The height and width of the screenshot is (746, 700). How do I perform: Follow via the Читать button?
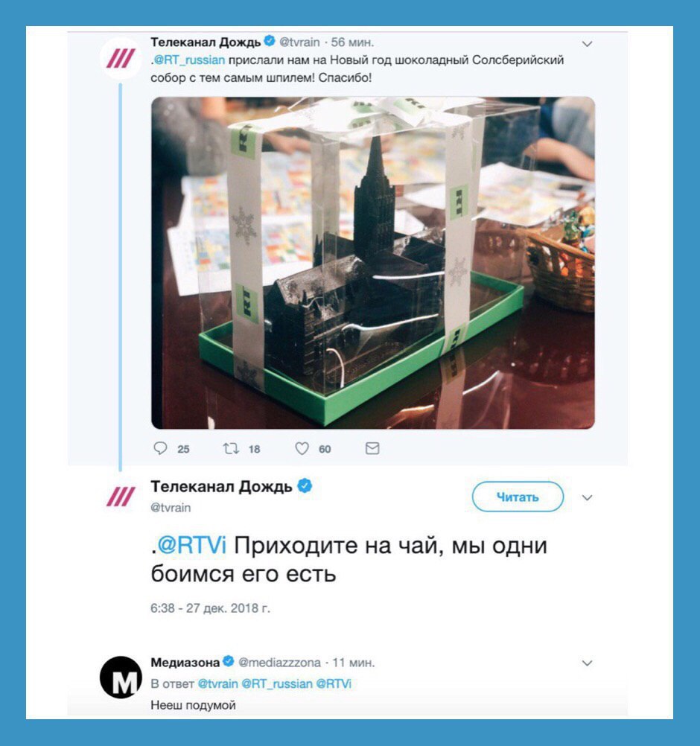pyautogui.click(x=518, y=497)
